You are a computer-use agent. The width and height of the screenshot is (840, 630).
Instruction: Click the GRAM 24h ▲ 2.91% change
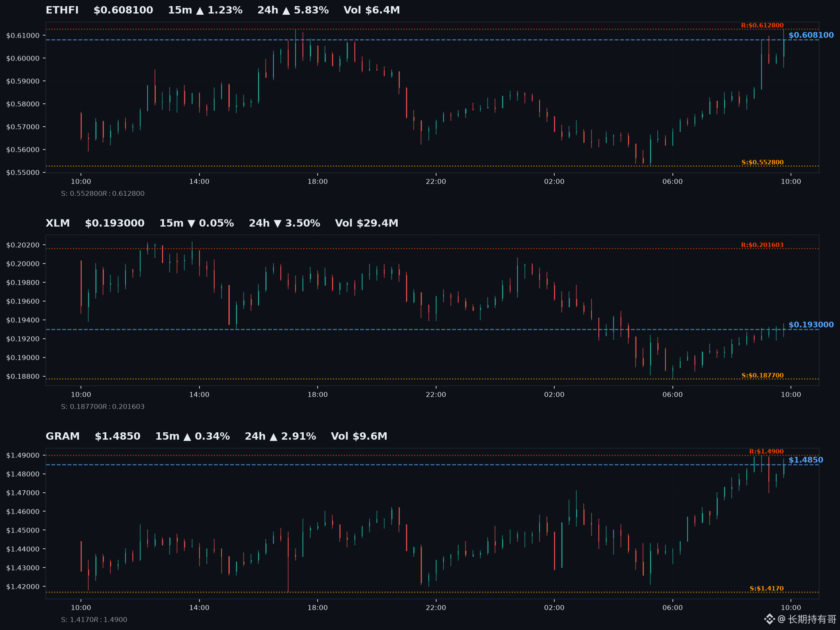coord(280,436)
